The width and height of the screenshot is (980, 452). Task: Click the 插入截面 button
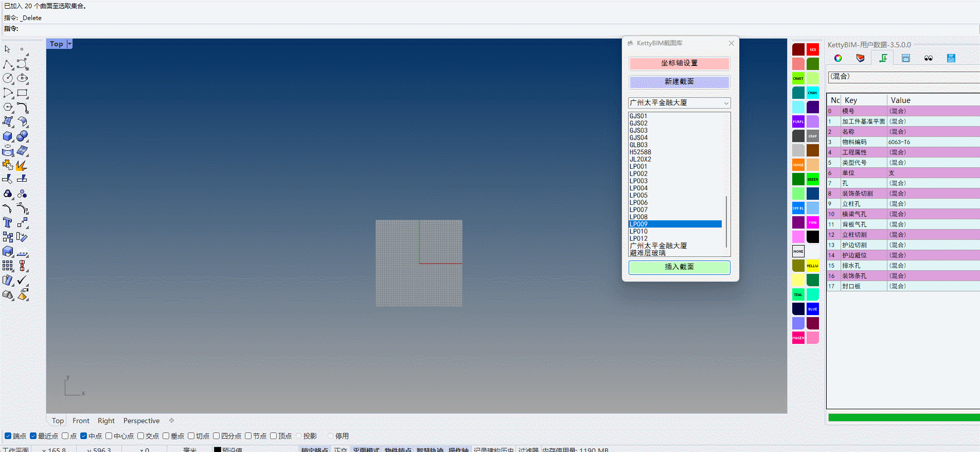pyautogui.click(x=679, y=267)
